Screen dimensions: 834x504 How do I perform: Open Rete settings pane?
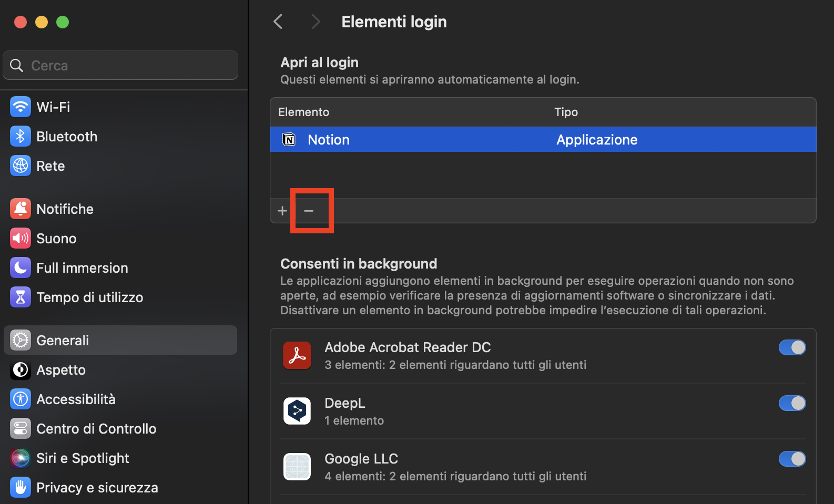pyautogui.click(x=120, y=166)
